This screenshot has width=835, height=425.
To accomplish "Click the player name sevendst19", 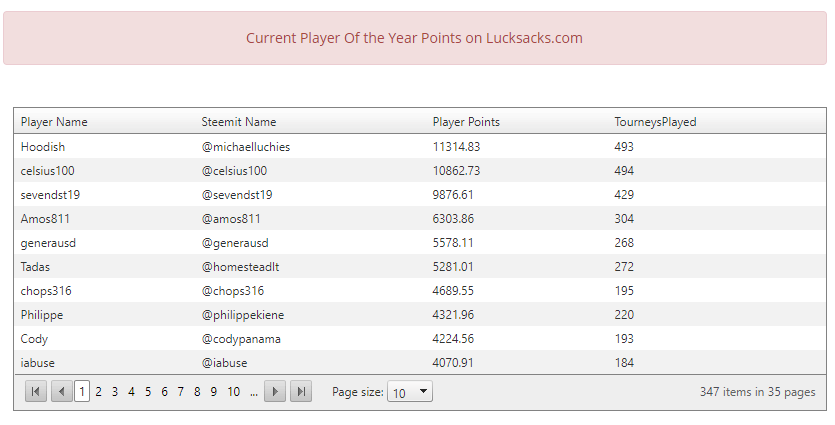I will pos(50,195).
